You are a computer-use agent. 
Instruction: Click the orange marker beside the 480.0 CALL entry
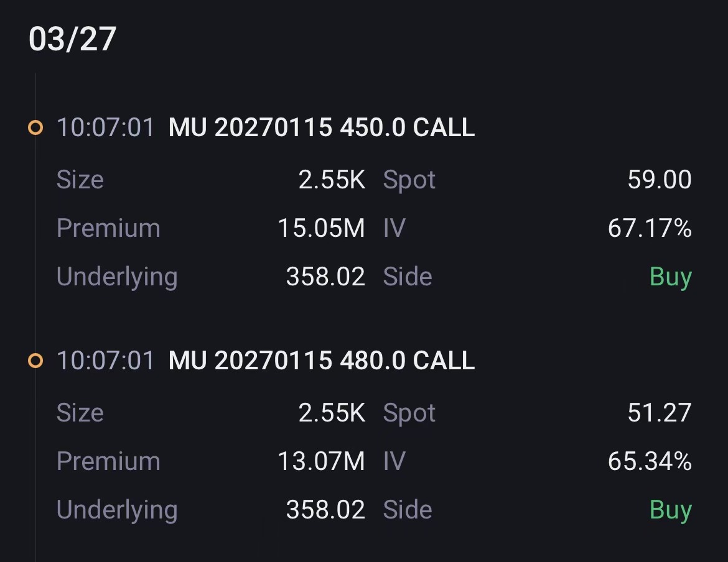pyautogui.click(x=36, y=361)
